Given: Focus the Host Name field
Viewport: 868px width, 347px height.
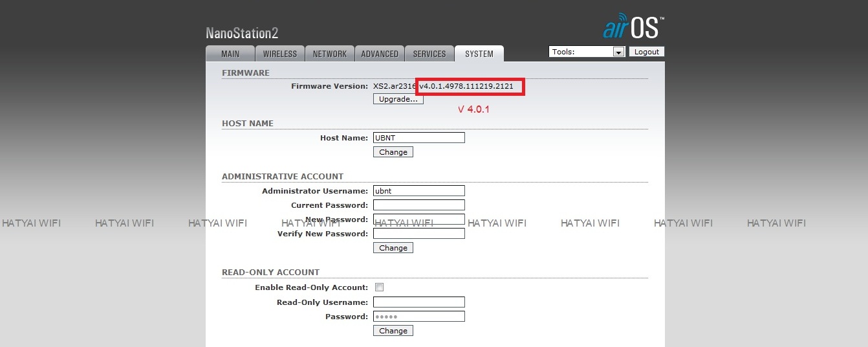Looking at the screenshot, I should pos(419,138).
